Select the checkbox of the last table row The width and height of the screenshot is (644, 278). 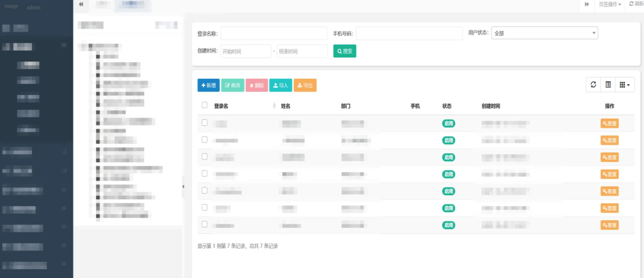[x=205, y=224]
